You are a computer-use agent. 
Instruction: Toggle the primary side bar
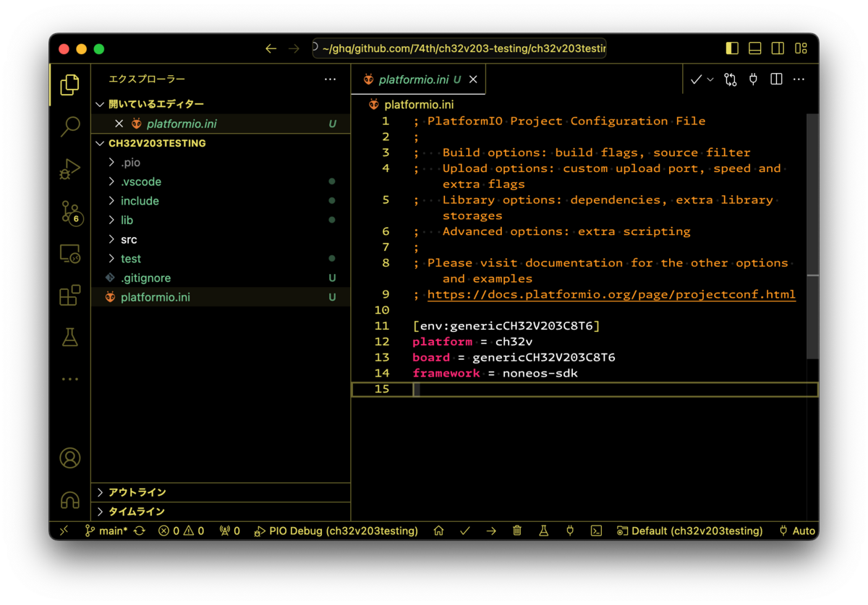pos(732,48)
